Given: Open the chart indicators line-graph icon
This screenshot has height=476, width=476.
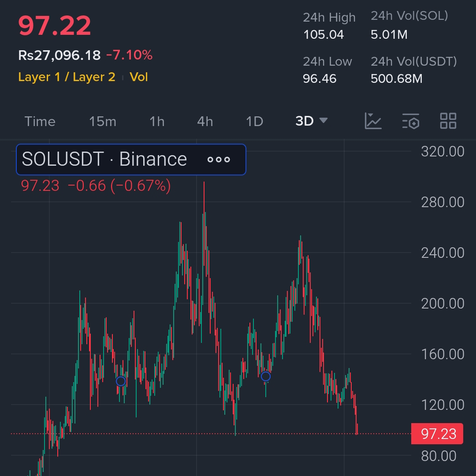Looking at the screenshot, I should point(373,121).
